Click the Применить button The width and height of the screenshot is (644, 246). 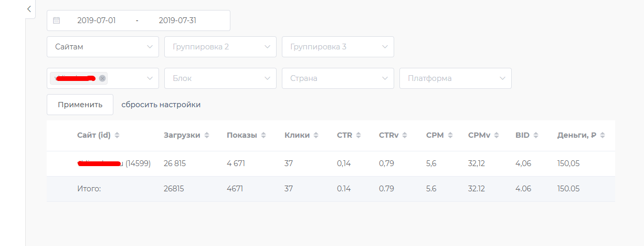(80, 105)
